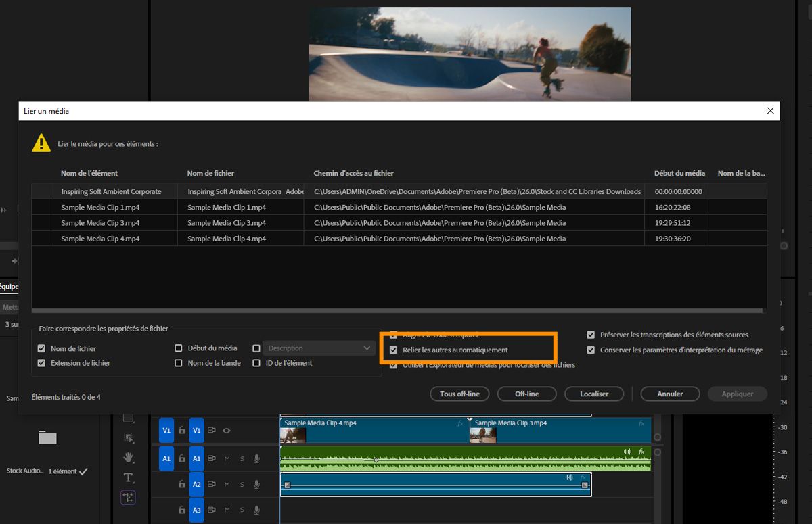Viewport: 812px width, 524px height.
Task: Click the Appliquer button
Action: [x=738, y=394]
